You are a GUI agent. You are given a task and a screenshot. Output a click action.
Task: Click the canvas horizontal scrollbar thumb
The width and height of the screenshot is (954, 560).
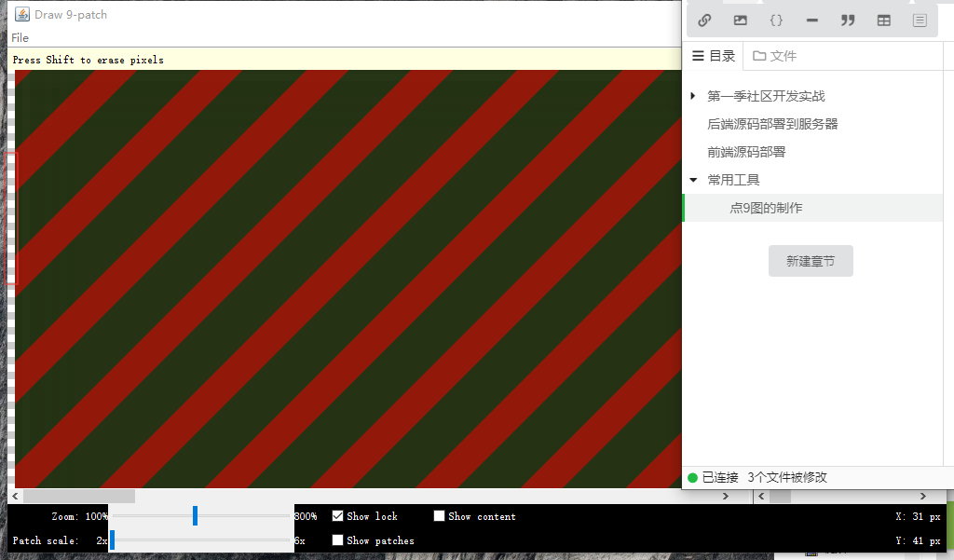tap(79, 496)
